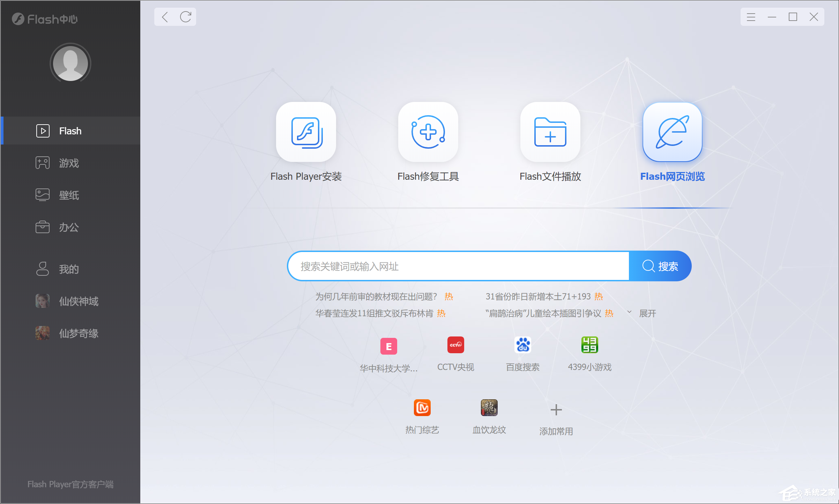This screenshot has width=839, height=504.
Task: Open the 血饮龙纹 game shortcut
Action: click(489, 408)
